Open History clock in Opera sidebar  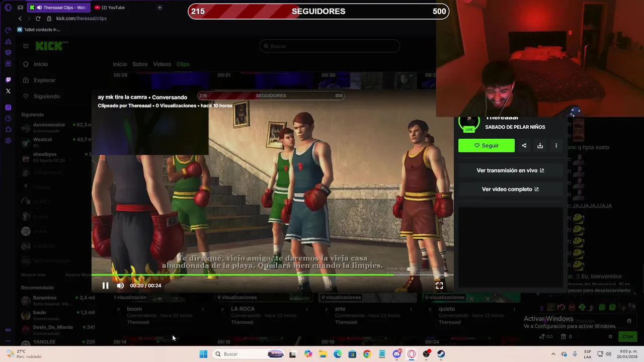pyautogui.click(x=8, y=119)
